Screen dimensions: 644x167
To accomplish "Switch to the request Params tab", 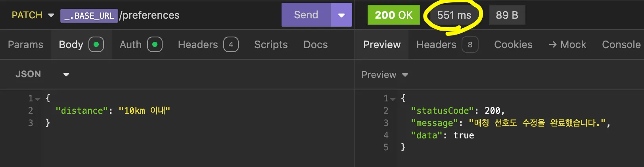I will pyautogui.click(x=25, y=45).
